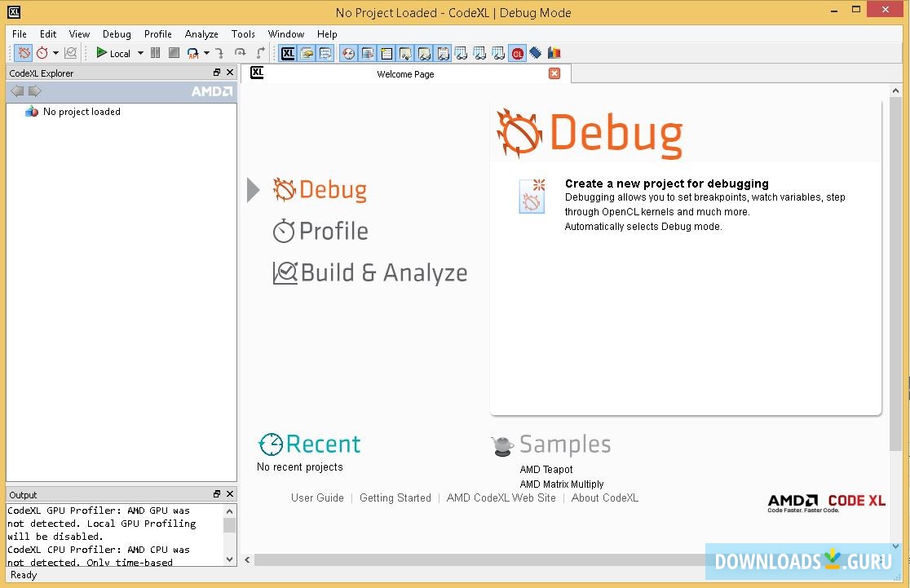The width and height of the screenshot is (910, 588).
Task: Open the Edit menu
Action: (47, 34)
